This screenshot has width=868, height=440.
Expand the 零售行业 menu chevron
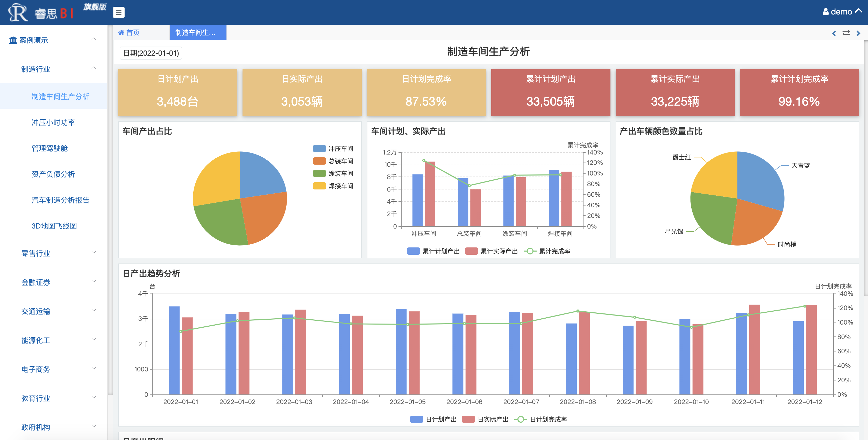point(94,253)
